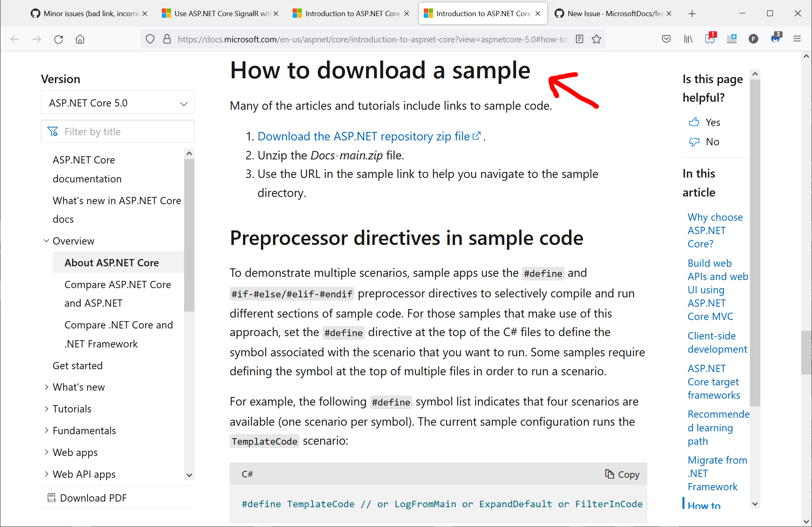Open Compare ASP.NET Core and ASP.NET
Viewport: 812px width, 527px height.
[118, 294]
